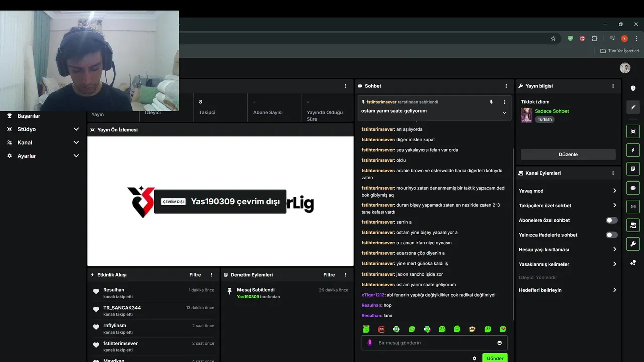644x362 pixels.
Task: Click the pin icon on pinned message
Action: 491,102
